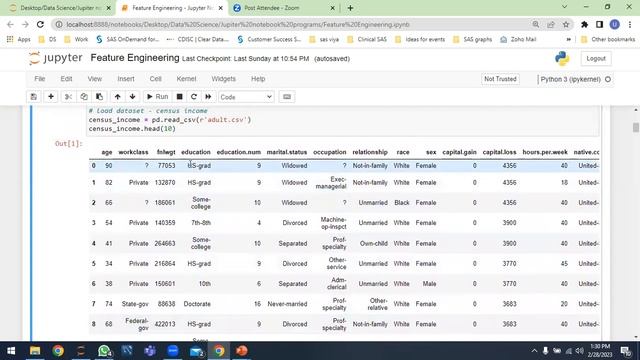Run the selected cell
The height and width of the screenshot is (360, 640).
[157, 97]
